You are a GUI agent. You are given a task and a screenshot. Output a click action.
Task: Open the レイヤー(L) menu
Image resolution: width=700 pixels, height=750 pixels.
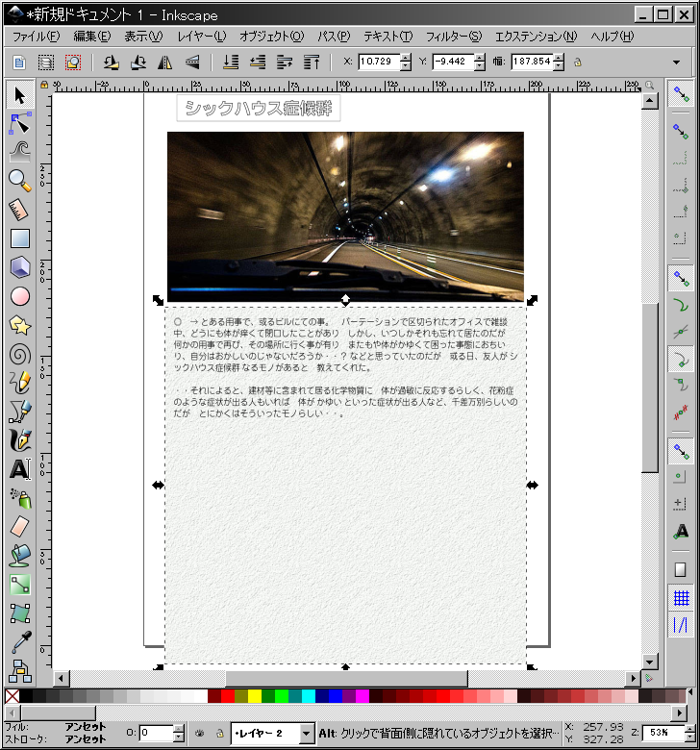[x=201, y=37]
